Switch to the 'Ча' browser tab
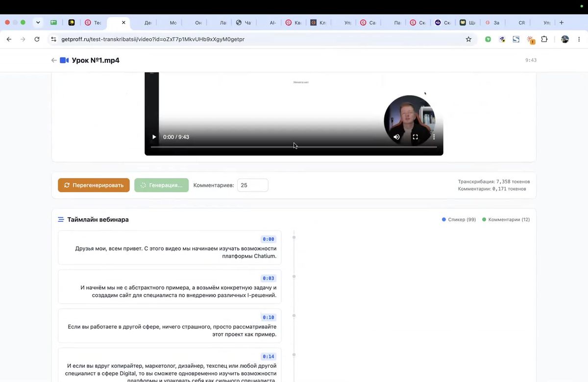588x382 pixels. (x=244, y=23)
